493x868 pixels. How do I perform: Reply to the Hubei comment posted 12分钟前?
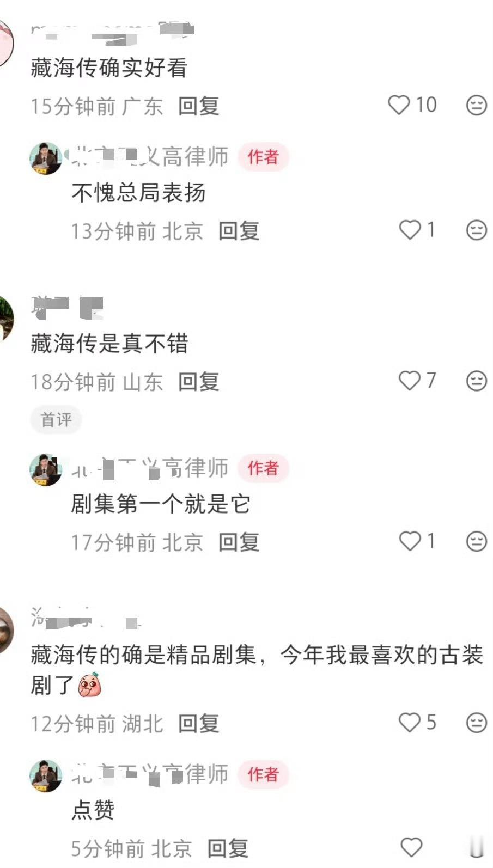click(x=199, y=724)
